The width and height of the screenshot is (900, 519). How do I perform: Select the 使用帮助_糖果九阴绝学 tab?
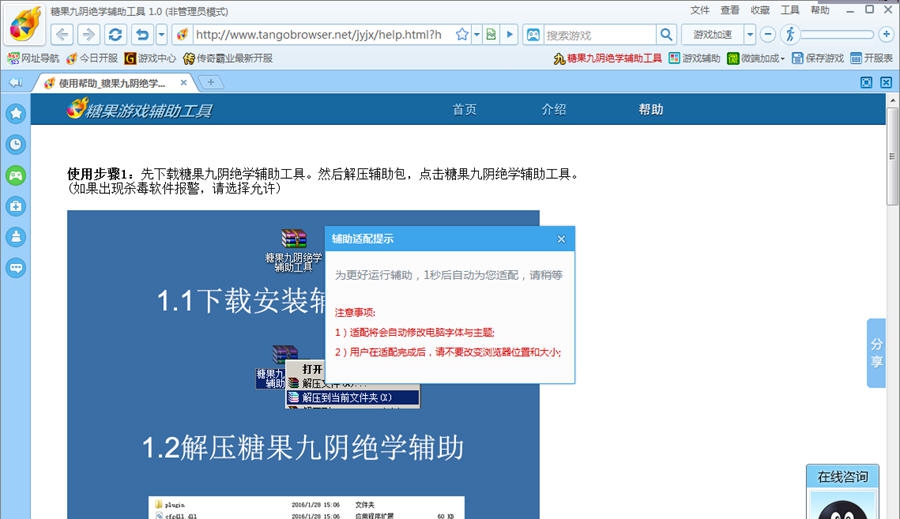coord(112,83)
